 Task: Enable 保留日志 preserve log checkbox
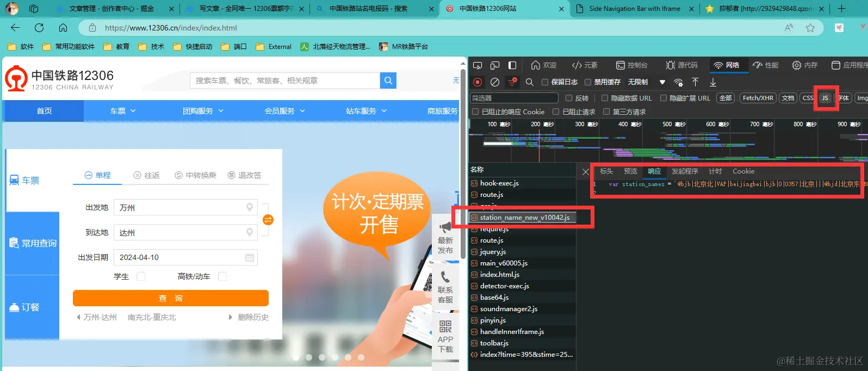[x=544, y=82]
